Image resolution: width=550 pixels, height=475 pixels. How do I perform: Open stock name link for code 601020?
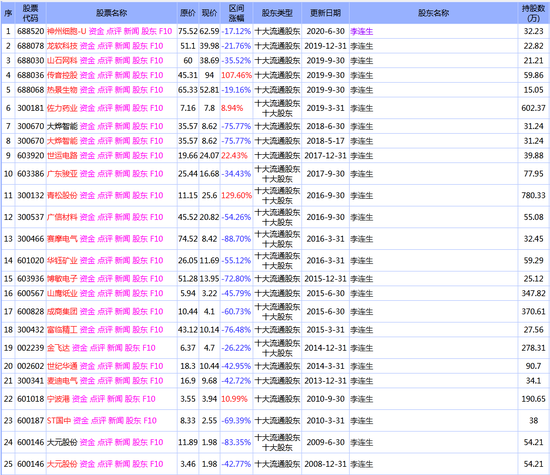click(62, 261)
